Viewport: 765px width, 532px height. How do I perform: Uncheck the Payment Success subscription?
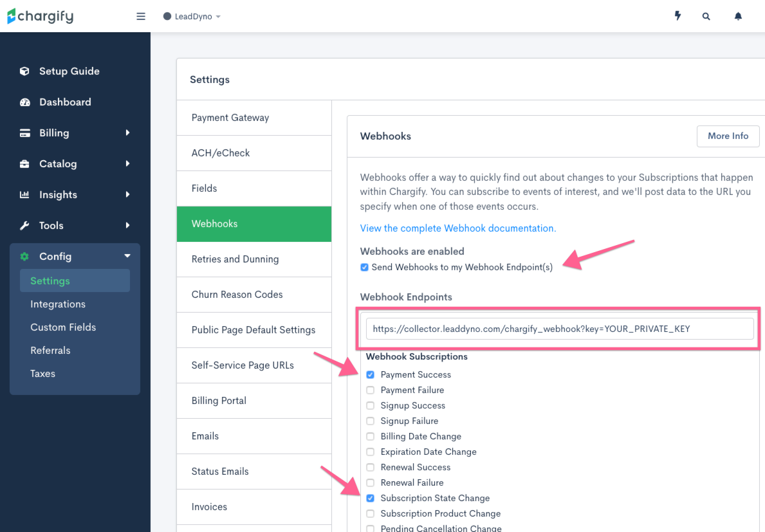(x=371, y=374)
